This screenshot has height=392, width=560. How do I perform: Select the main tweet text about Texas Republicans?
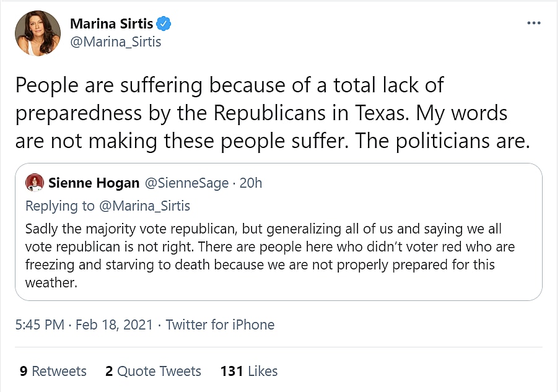273,113
